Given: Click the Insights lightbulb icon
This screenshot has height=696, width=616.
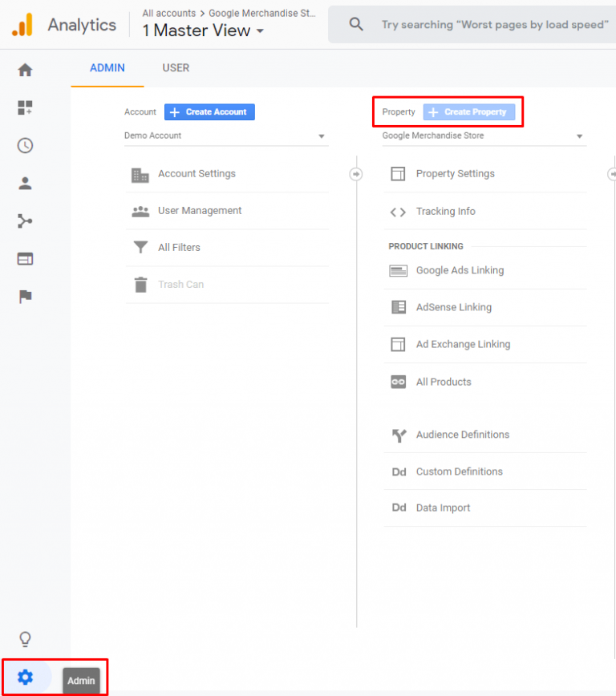Looking at the screenshot, I should pos(25,639).
